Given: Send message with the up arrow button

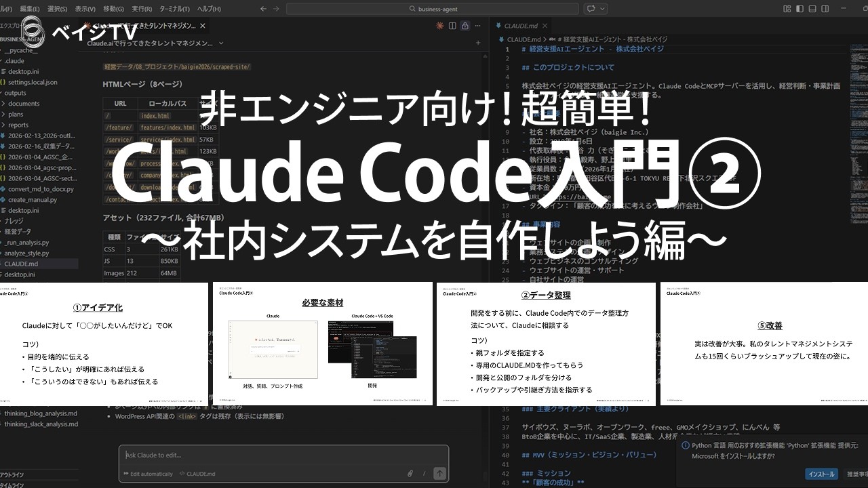Looking at the screenshot, I should point(439,473).
